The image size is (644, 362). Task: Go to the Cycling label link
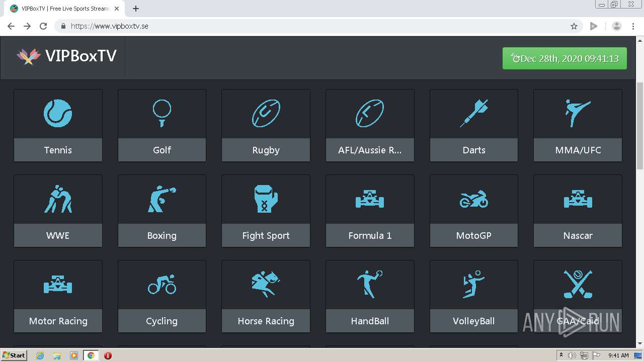click(x=162, y=321)
